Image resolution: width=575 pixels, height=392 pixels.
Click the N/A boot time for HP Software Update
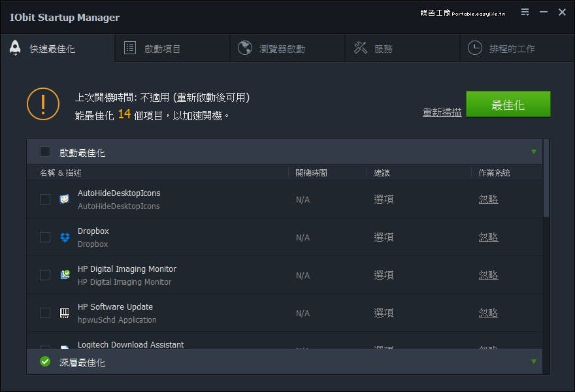303,313
